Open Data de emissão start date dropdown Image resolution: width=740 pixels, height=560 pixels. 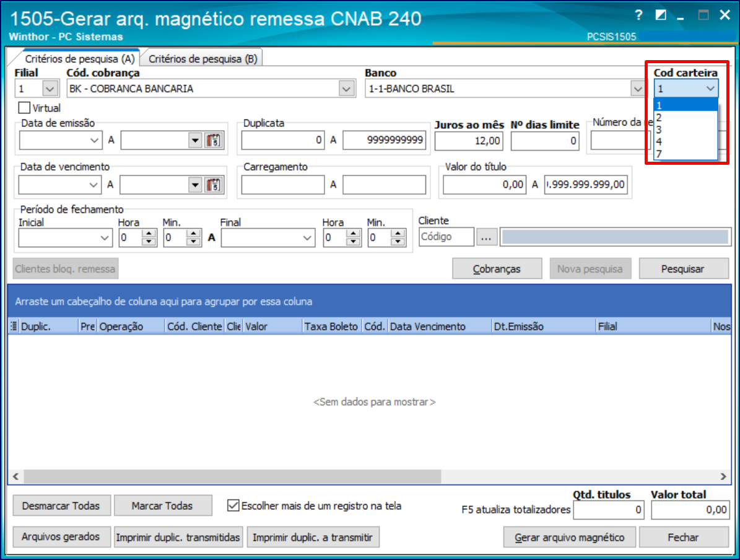click(94, 140)
